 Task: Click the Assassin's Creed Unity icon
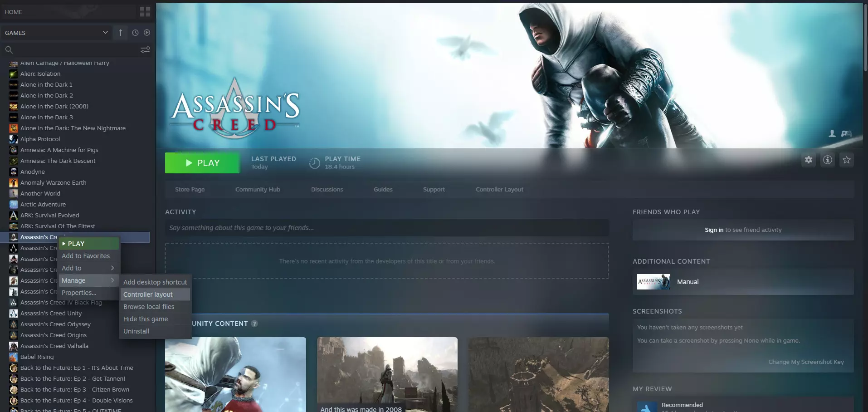[14, 314]
